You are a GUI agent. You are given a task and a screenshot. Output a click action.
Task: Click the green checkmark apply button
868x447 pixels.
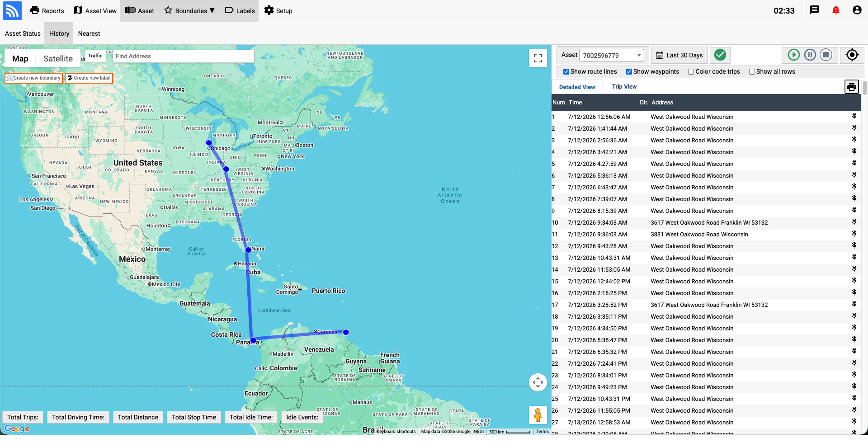coord(720,55)
